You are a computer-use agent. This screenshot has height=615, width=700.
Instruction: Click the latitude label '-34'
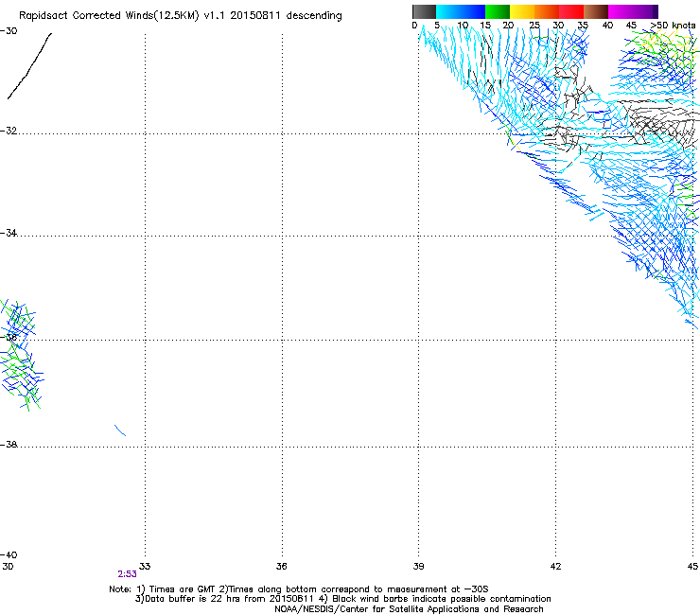[x=9, y=233]
